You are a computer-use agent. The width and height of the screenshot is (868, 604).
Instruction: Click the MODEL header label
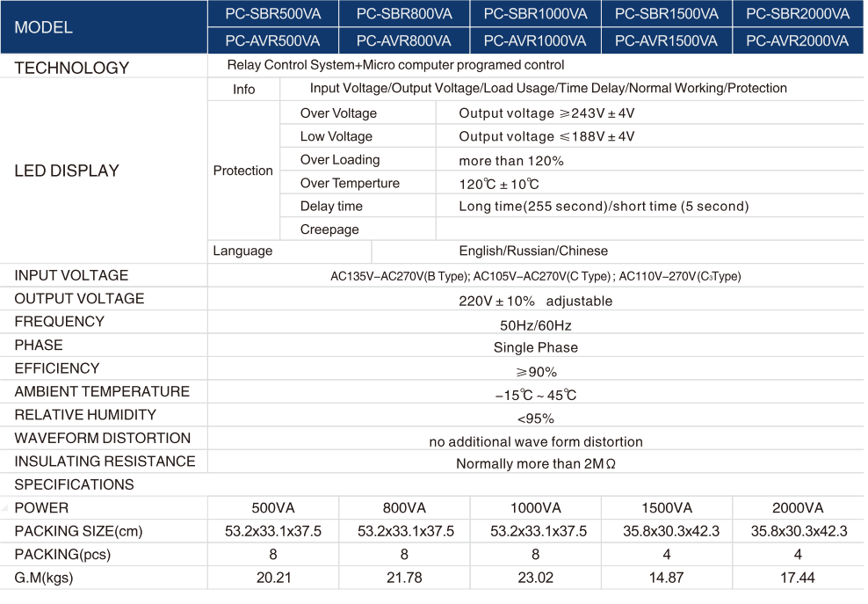pyautogui.click(x=44, y=27)
